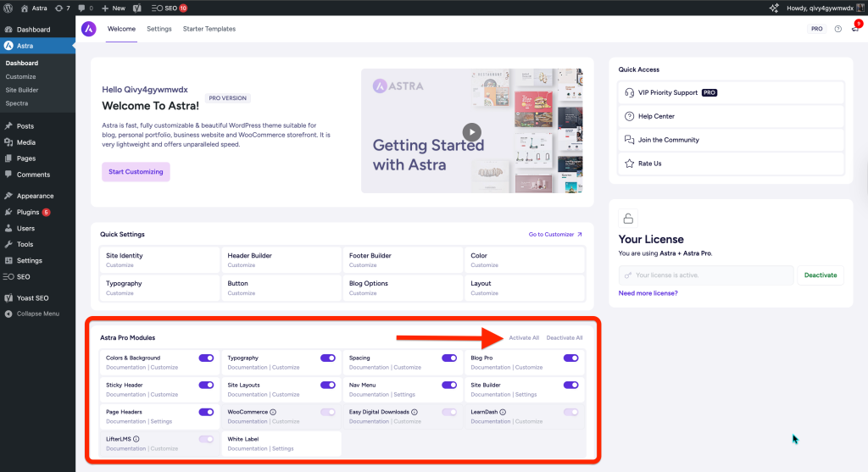
Task: Expand the Appearance sidebar menu
Action: (35, 196)
